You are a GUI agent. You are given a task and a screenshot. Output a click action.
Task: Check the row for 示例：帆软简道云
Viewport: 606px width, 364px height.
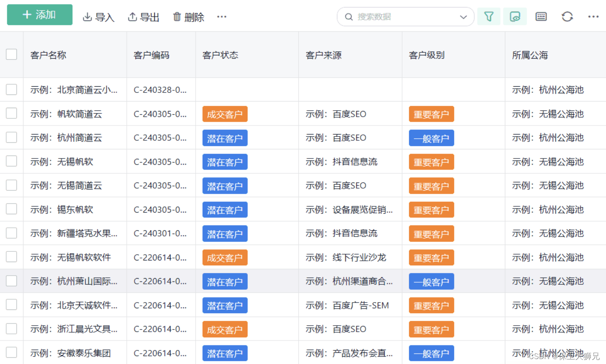12,113
